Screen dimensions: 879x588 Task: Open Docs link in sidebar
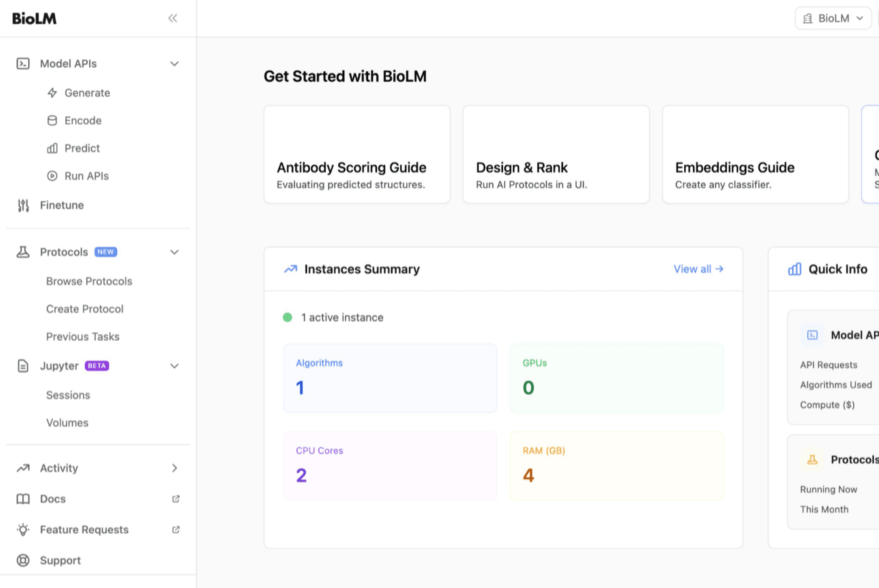coord(53,499)
